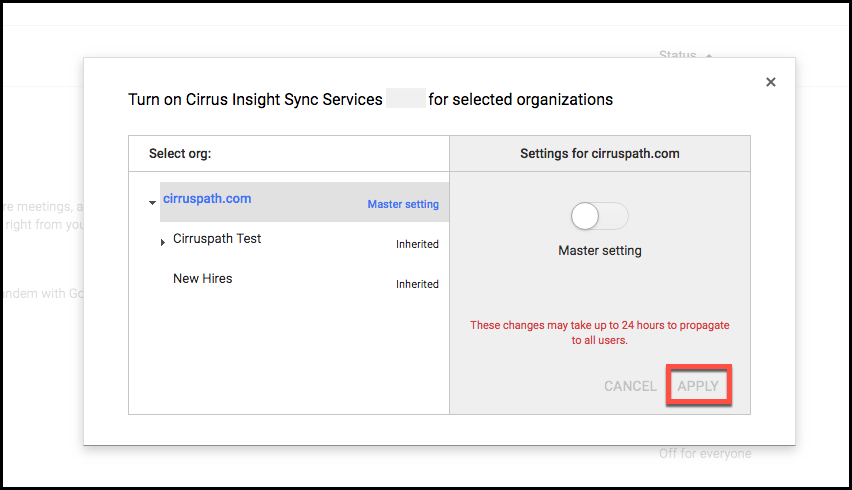This screenshot has width=852, height=490.
Task: Select the cirruspath.com organization
Action: (207, 199)
